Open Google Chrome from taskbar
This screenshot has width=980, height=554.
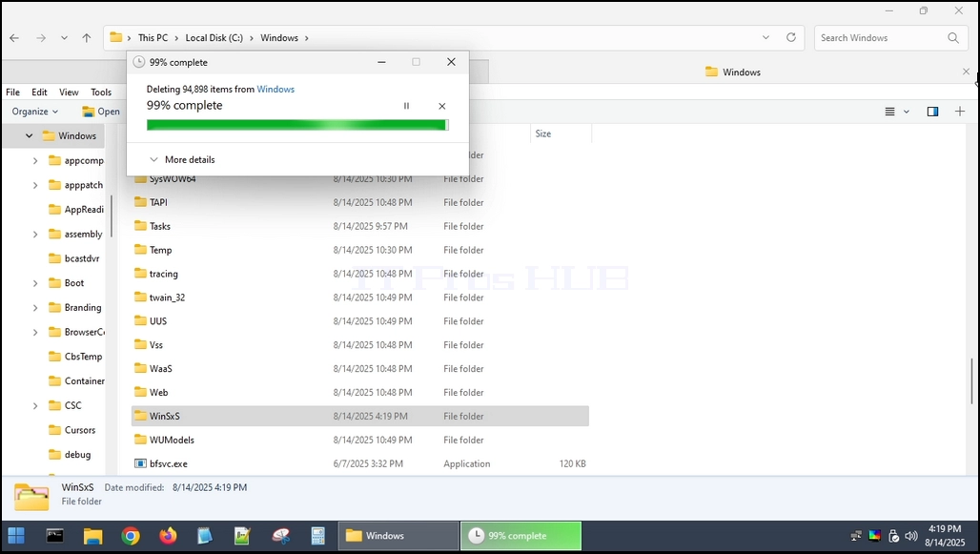(x=131, y=536)
